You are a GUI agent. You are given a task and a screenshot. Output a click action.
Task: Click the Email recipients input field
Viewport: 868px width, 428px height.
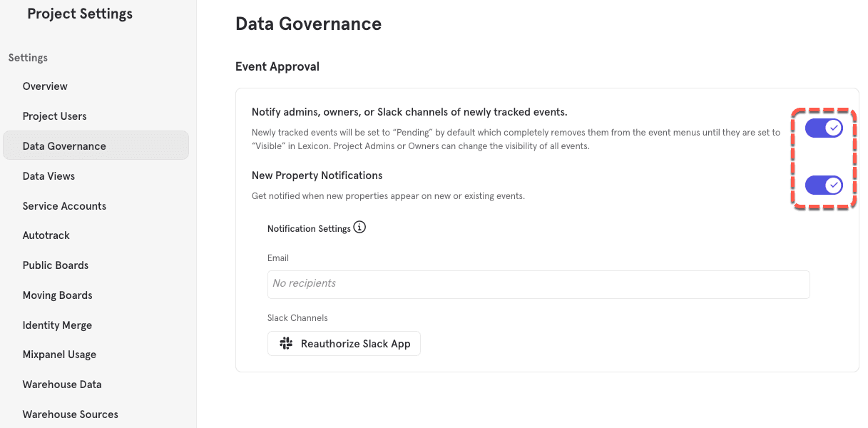pyautogui.click(x=538, y=284)
